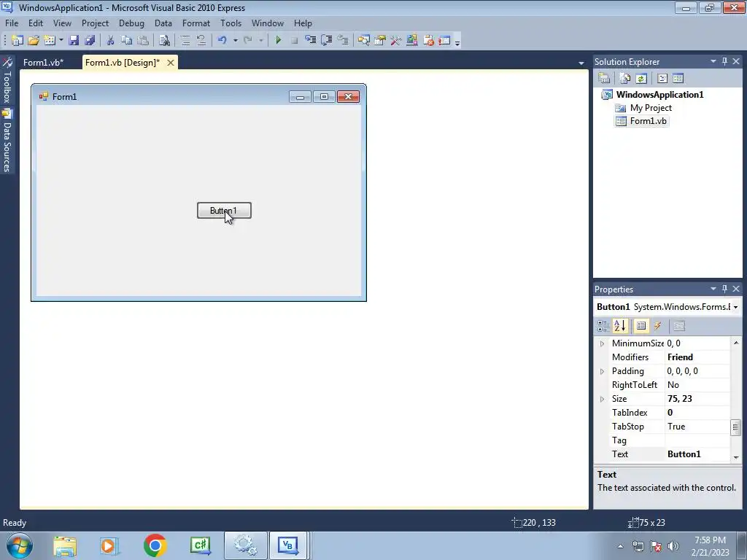This screenshot has width=747, height=560.
Task: Open the Solution Explorer toolbar icon
Action: click(x=364, y=41)
